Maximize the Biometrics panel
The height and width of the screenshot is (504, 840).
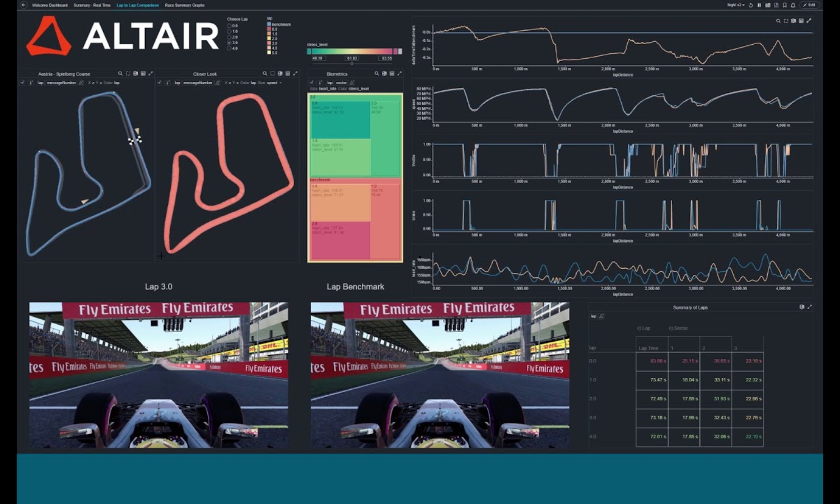(x=399, y=73)
